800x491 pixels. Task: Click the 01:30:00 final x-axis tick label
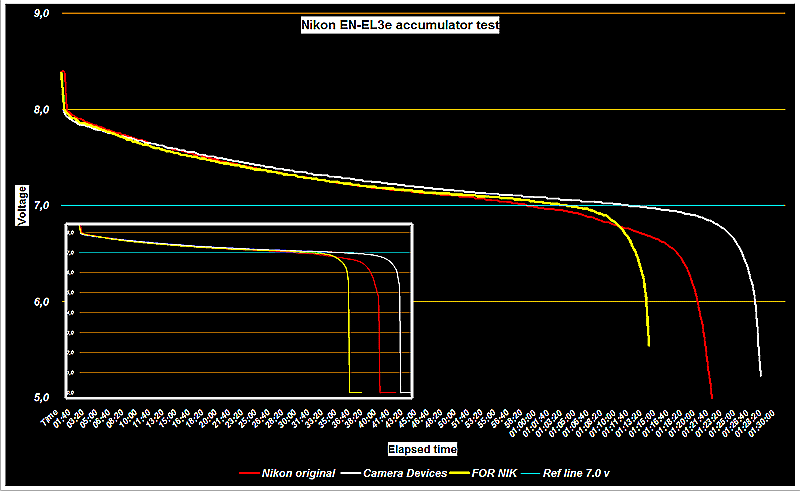761,422
